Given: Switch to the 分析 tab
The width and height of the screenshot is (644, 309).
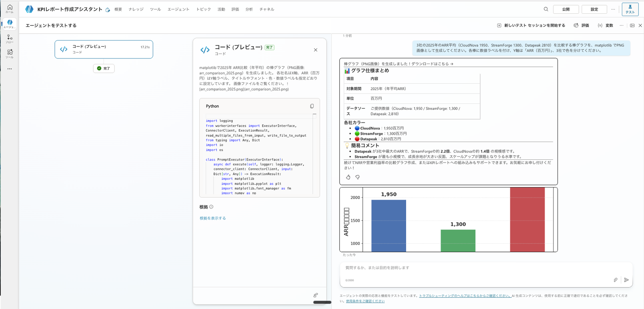Looking at the screenshot, I should point(249,9).
